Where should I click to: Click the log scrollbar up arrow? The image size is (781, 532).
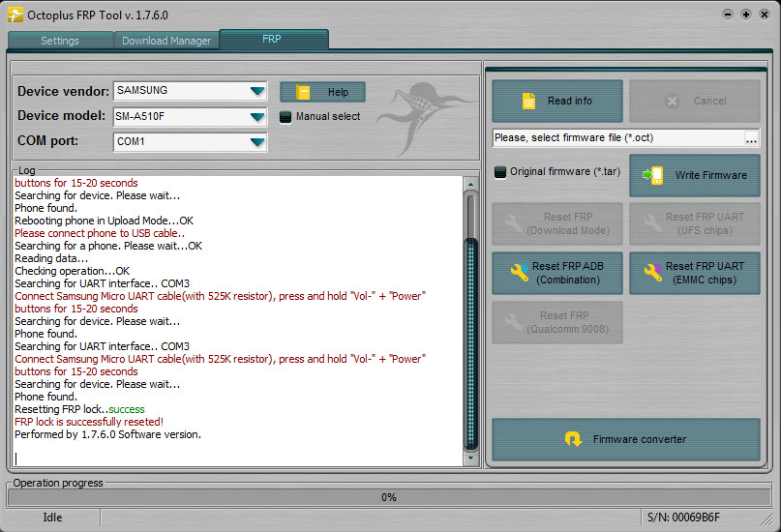tap(470, 184)
